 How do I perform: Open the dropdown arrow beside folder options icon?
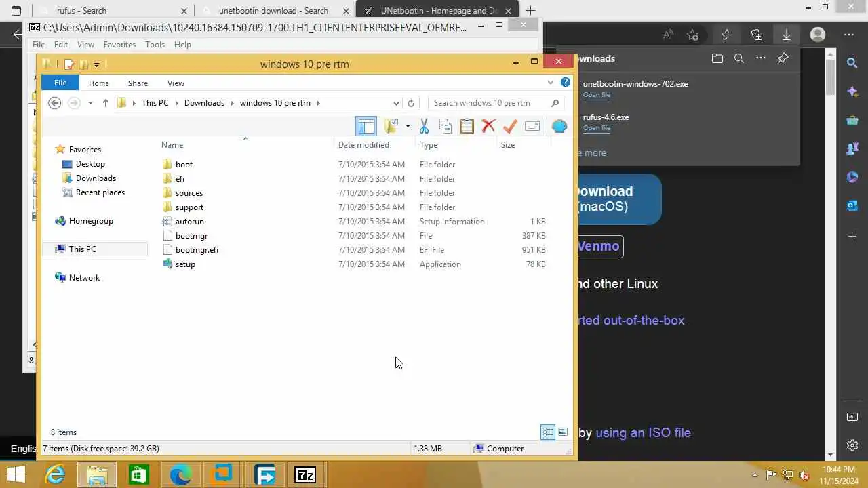[x=408, y=126]
